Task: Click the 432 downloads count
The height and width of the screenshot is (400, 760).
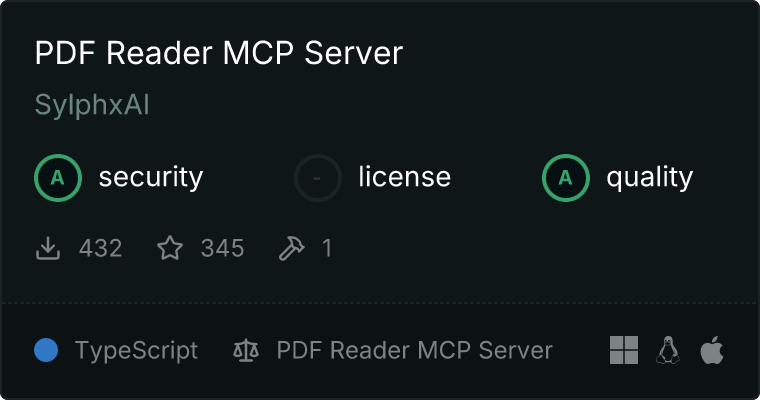Action: click(100, 248)
